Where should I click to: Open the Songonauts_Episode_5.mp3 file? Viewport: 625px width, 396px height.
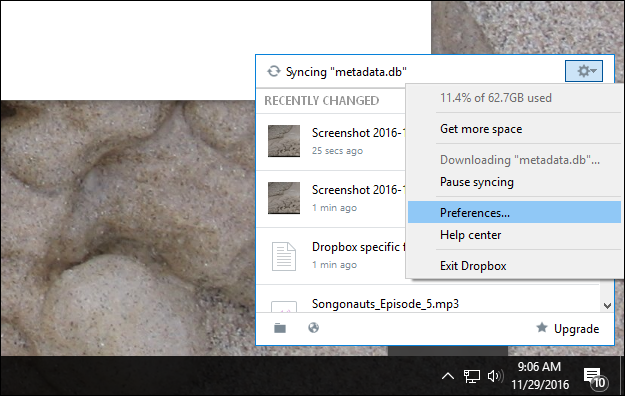click(385, 304)
